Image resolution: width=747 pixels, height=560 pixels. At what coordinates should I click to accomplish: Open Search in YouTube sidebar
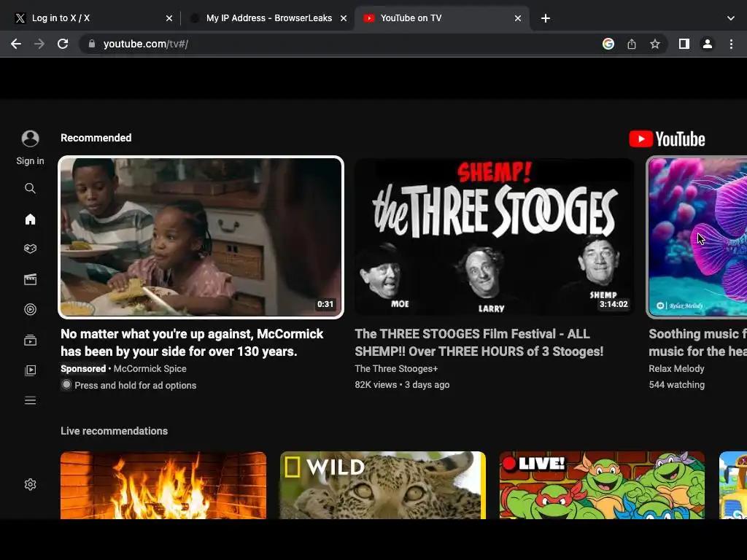[30, 188]
